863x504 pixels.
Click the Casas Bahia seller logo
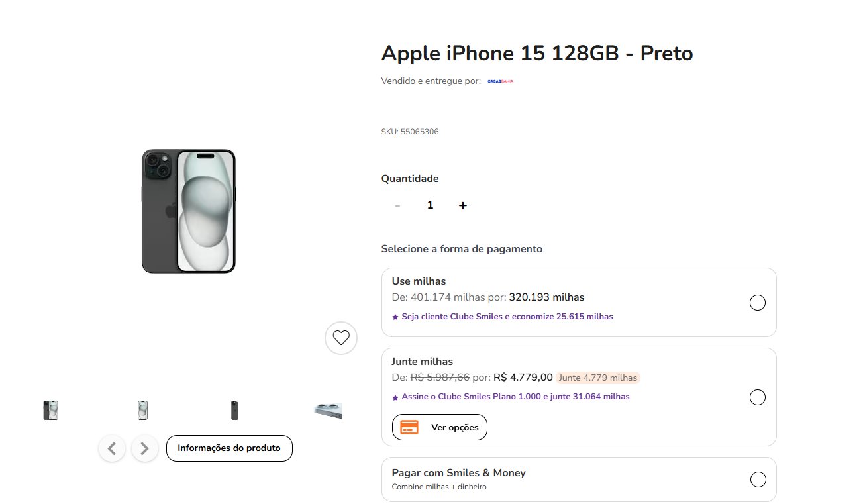tap(500, 81)
